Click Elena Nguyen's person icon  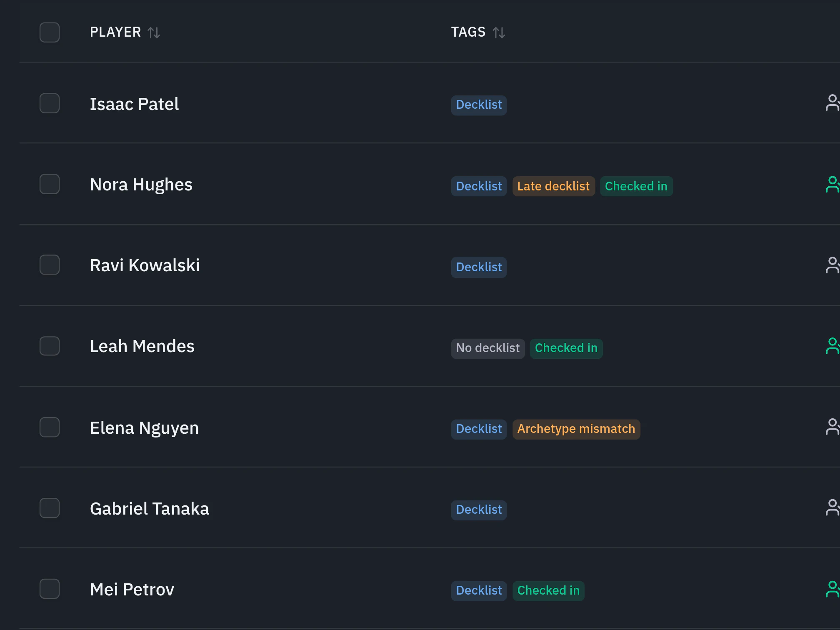pos(832,427)
